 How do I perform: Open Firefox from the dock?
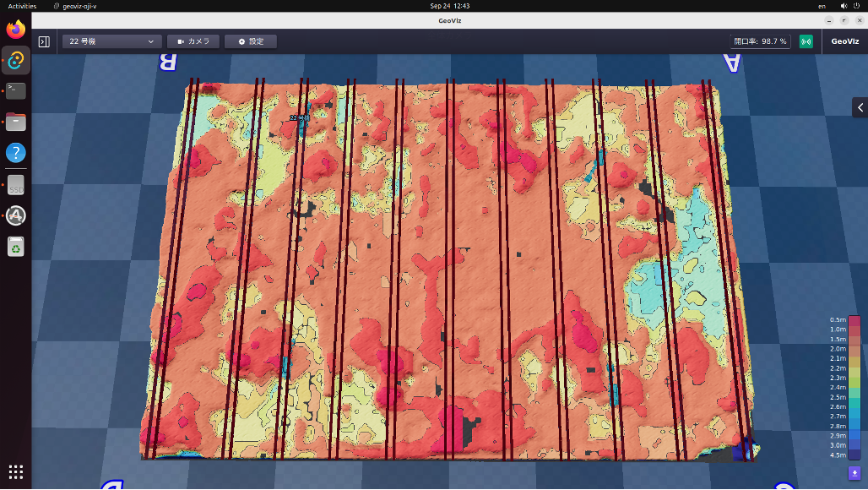[x=16, y=30]
